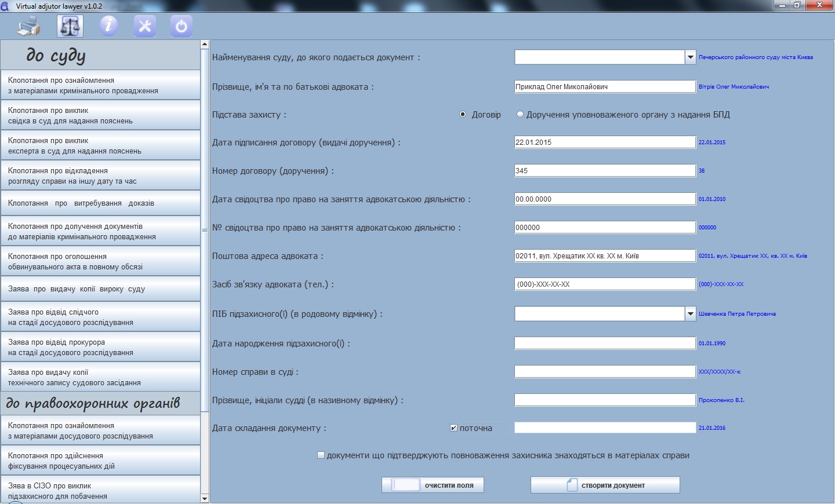The height and width of the screenshot is (504, 835).
Task: Open the tools settings icon
Action: pos(145,26)
